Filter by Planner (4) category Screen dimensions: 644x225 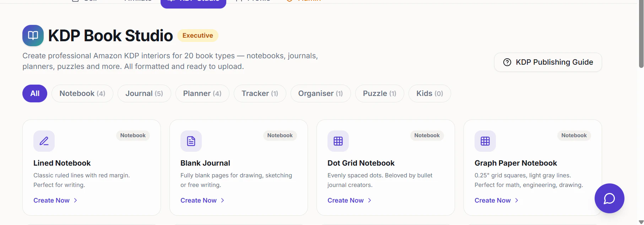pos(202,93)
